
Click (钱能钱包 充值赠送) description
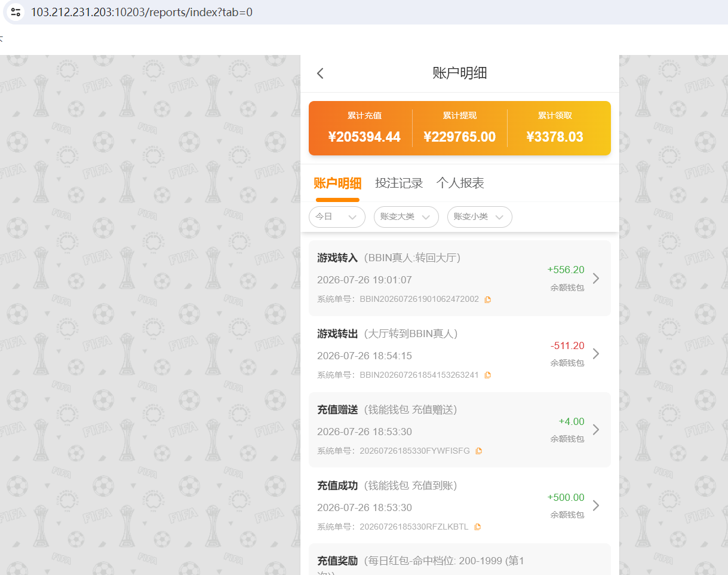(x=410, y=410)
